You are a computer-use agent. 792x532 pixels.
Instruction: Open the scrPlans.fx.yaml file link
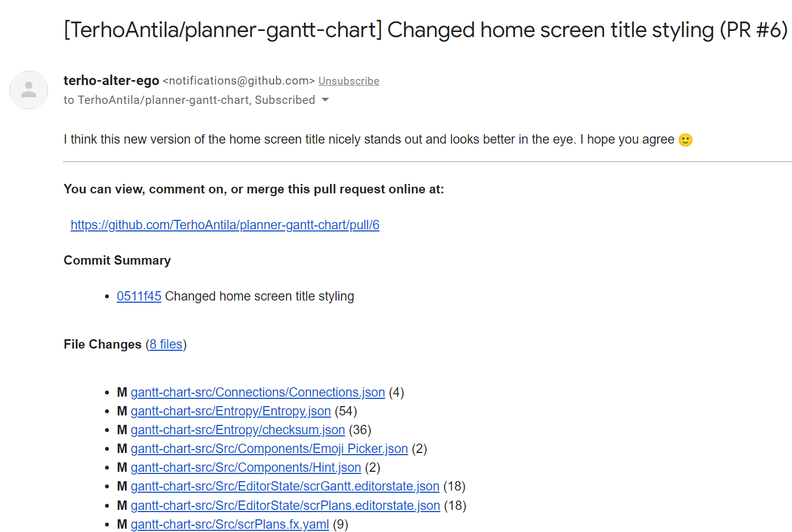(x=229, y=524)
